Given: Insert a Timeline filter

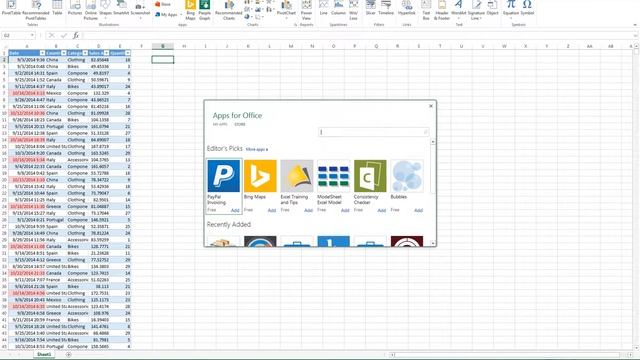Looking at the screenshot, I should pyautogui.click(x=386, y=8).
